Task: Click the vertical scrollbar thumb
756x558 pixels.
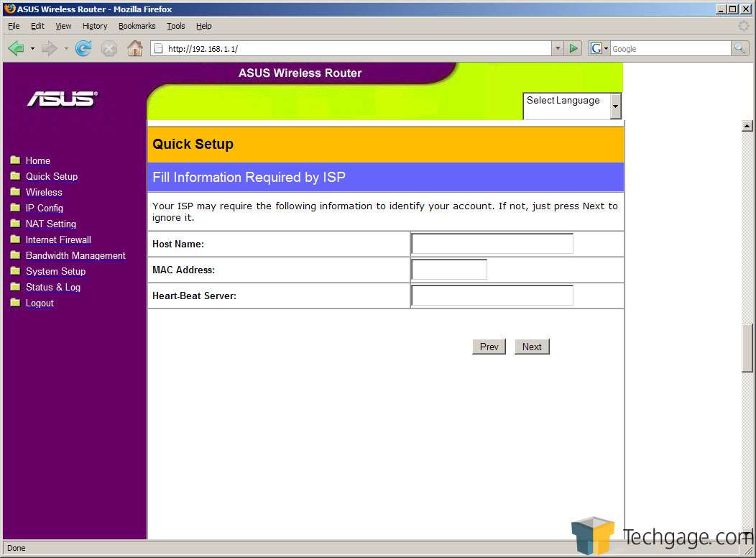Action: (747, 348)
